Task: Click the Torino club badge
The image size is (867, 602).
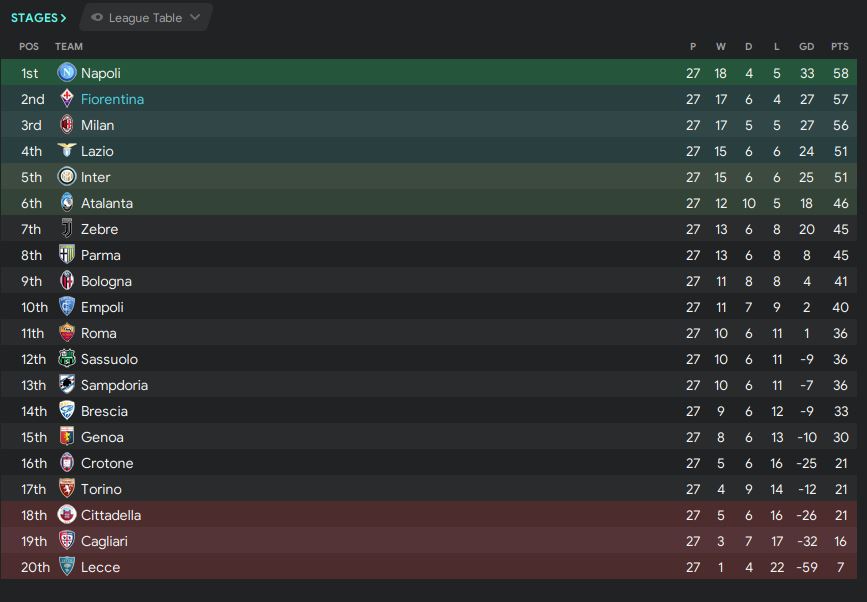Action: (x=67, y=489)
